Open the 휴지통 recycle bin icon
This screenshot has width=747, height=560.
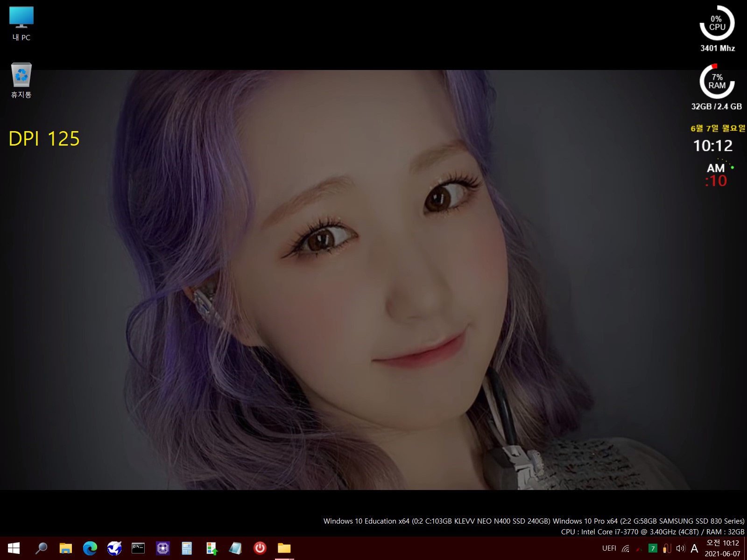[21, 80]
